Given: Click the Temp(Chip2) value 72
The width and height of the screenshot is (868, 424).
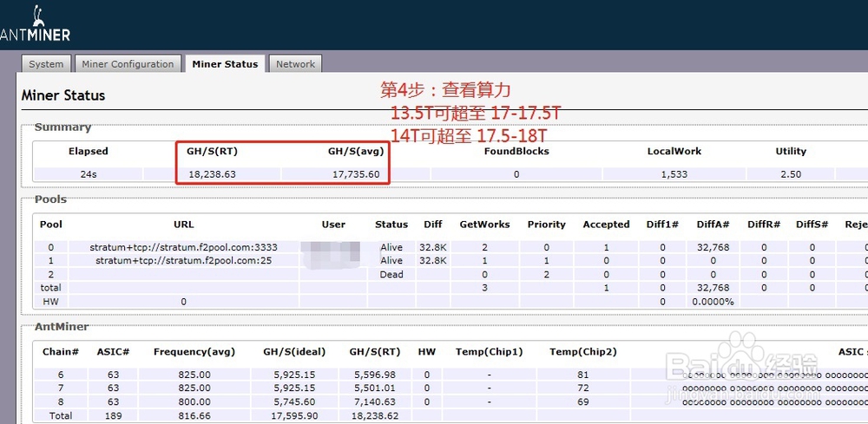Looking at the screenshot, I should 583,388.
